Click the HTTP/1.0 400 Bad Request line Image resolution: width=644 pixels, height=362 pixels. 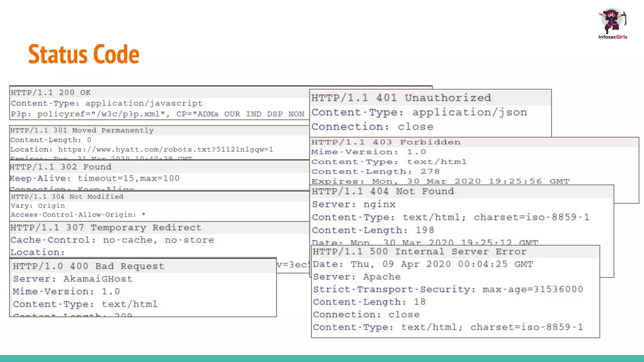coord(88,266)
